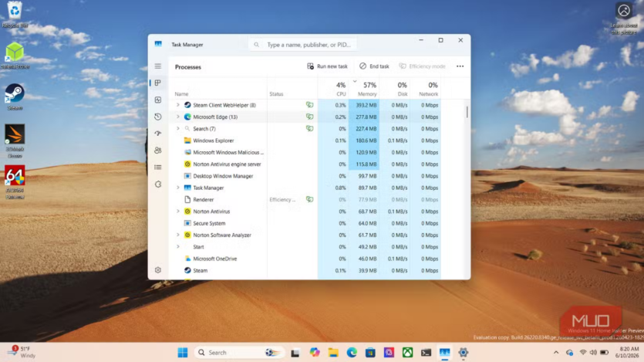Open the Users page in sidebar
The width and height of the screenshot is (644, 362).
tap(157, 151)
